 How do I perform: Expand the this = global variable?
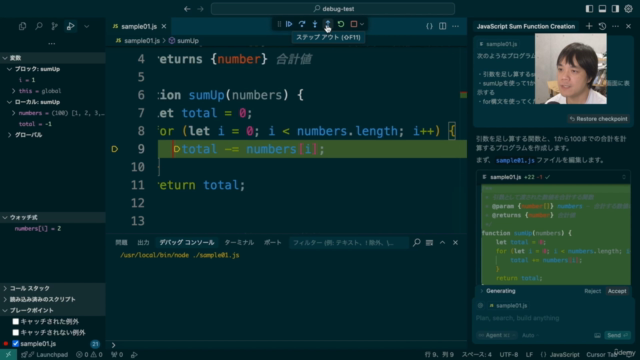(13, 91)
